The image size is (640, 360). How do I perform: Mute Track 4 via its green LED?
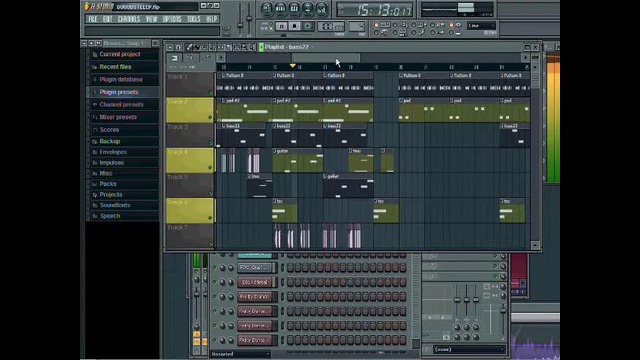[211, 168]
